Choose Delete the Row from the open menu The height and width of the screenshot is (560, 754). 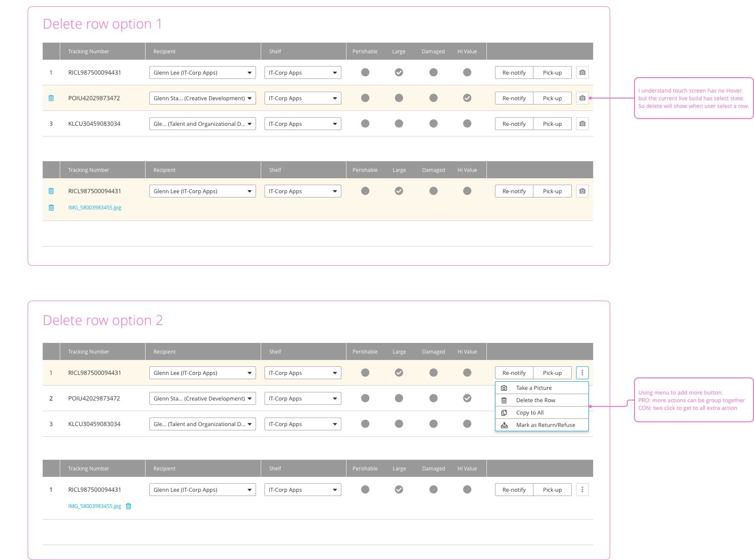[x=542, y=400]
